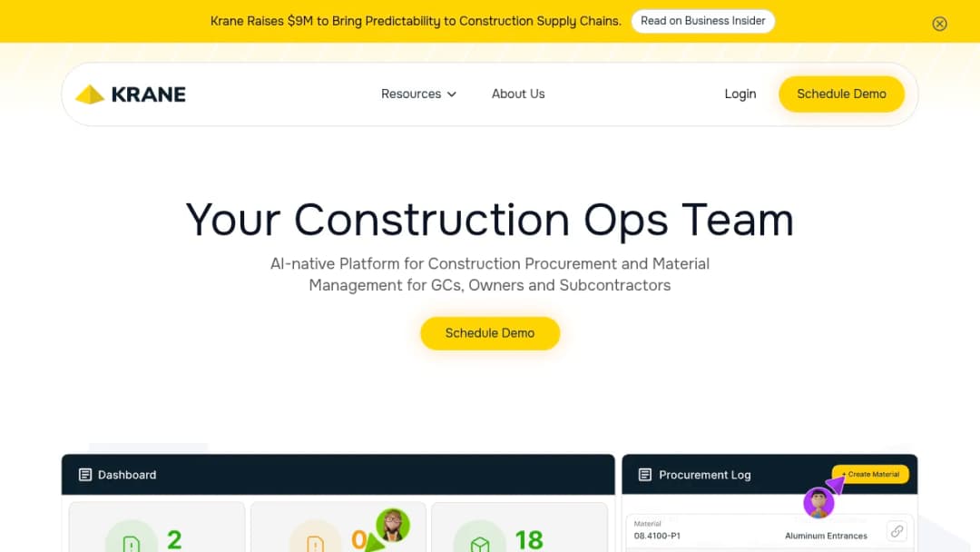Go to the About Us page
980x552 pixels.
click(518, 94)
